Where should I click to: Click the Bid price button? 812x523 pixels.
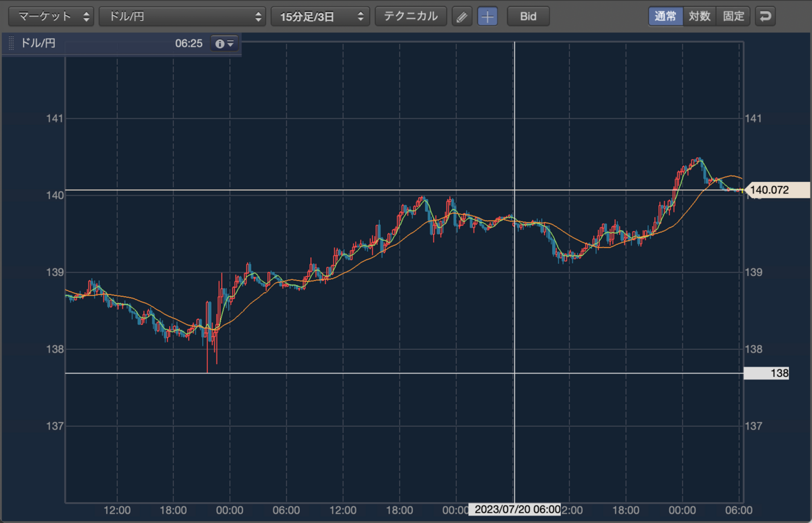coord(528,16)
